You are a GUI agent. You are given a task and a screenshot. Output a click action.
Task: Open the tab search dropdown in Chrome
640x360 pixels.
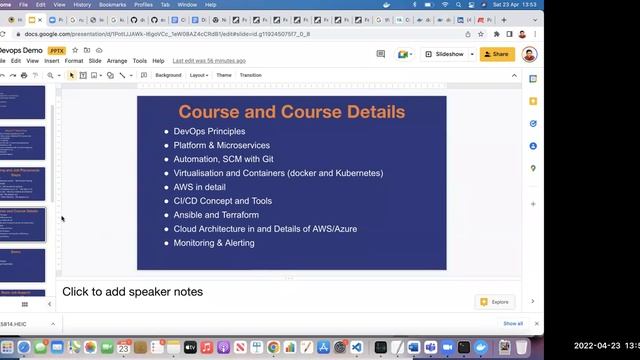point(535,20)
